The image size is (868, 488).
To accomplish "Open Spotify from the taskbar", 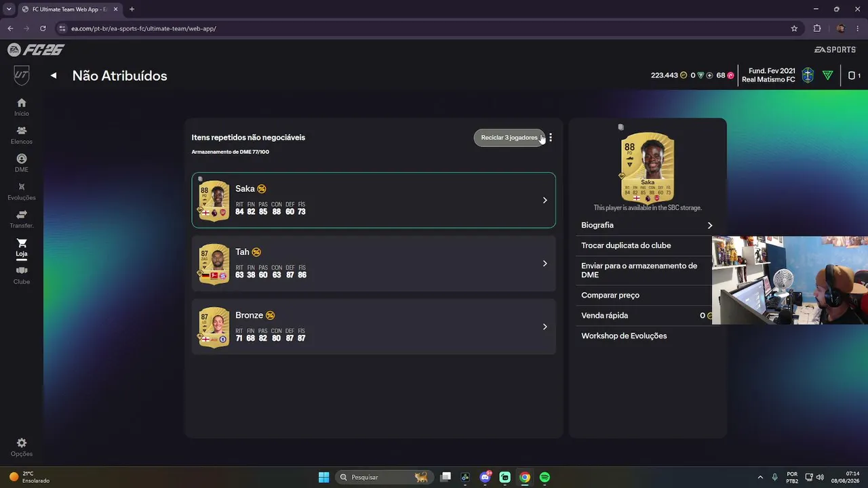I will (x=545, y=477).
